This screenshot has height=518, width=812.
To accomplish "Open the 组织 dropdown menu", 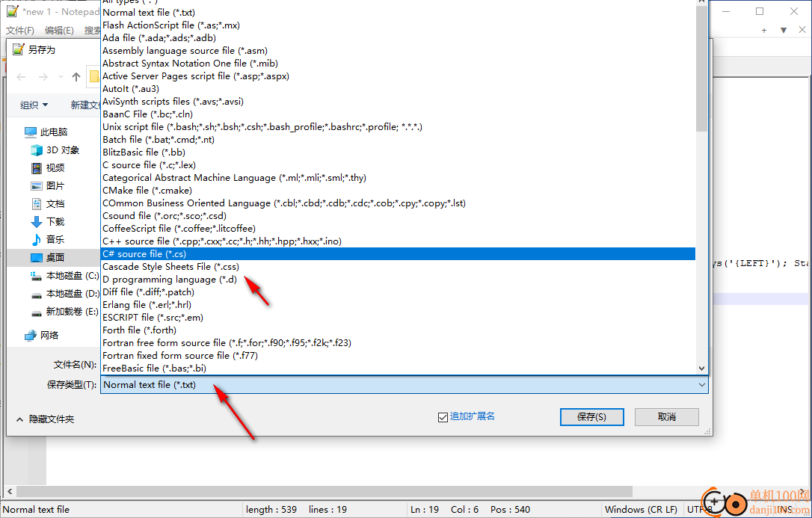I will point(34,105).
